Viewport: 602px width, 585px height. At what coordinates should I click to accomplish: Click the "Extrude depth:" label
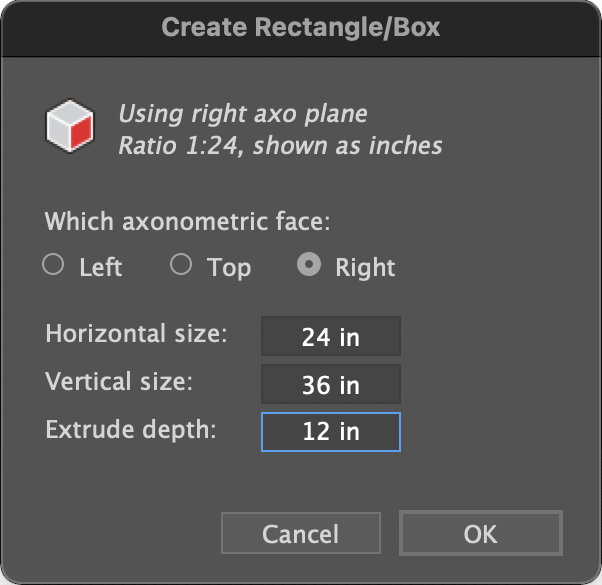coord(131,429)
